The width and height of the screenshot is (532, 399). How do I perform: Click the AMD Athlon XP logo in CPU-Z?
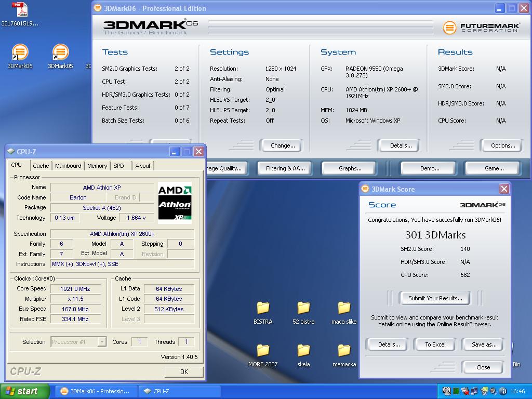click(175, 203)
